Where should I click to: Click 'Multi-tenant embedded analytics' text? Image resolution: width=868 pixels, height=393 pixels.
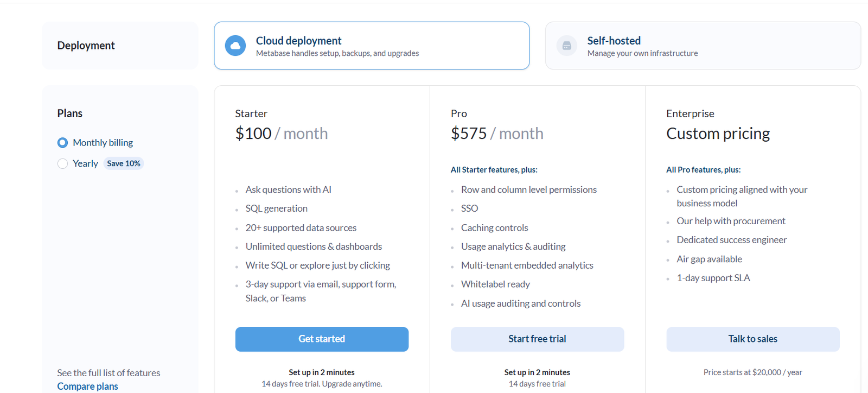coord(527,265)
